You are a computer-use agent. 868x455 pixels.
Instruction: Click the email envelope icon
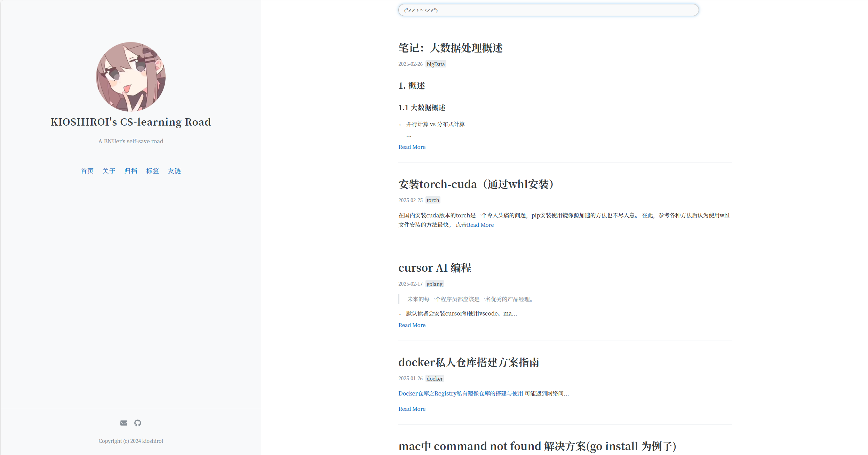(124, 423)
